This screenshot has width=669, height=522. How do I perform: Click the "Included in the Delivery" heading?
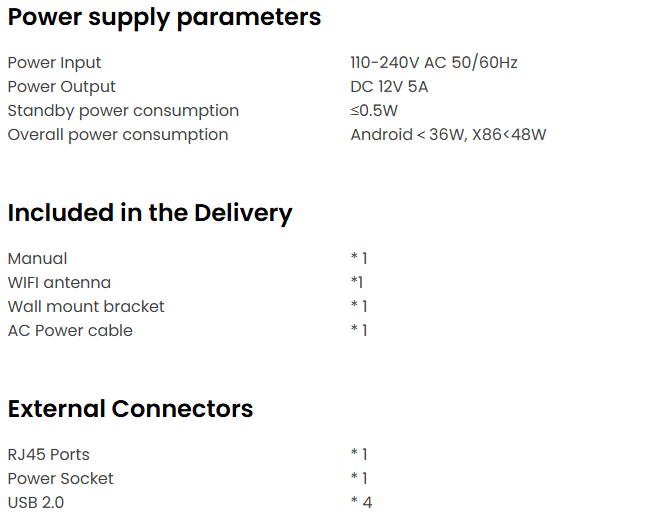pos(150,213)
